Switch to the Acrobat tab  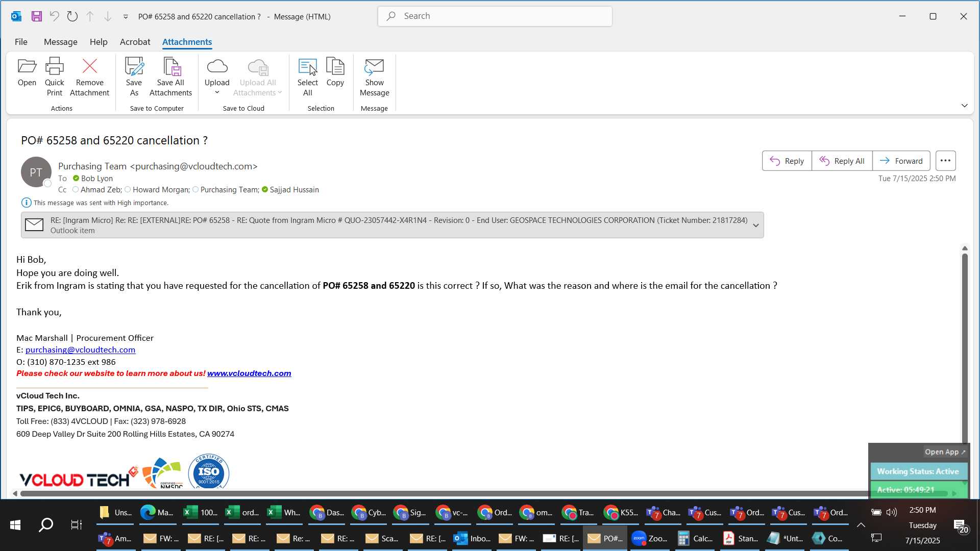pos(135,42)
